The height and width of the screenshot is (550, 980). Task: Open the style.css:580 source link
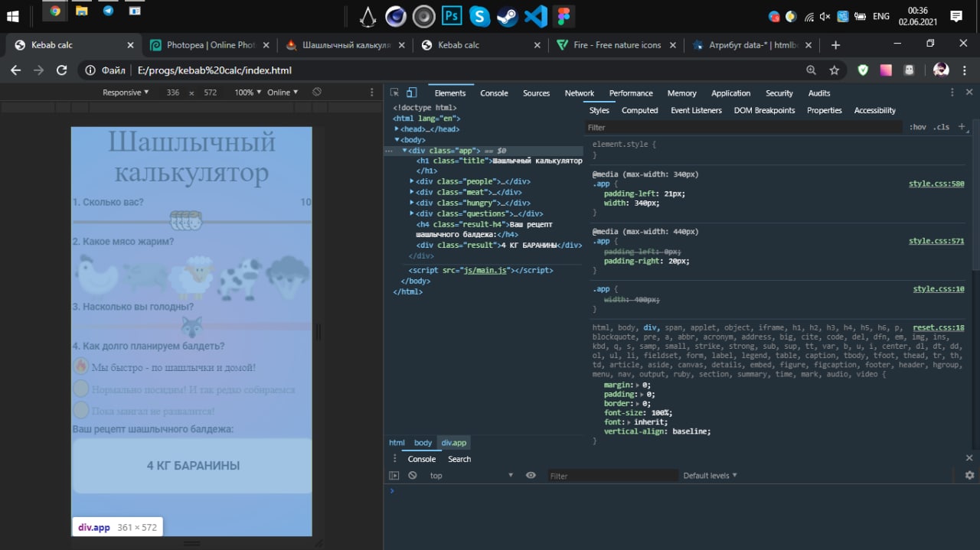pyautogui.click(x=936, y=184)
